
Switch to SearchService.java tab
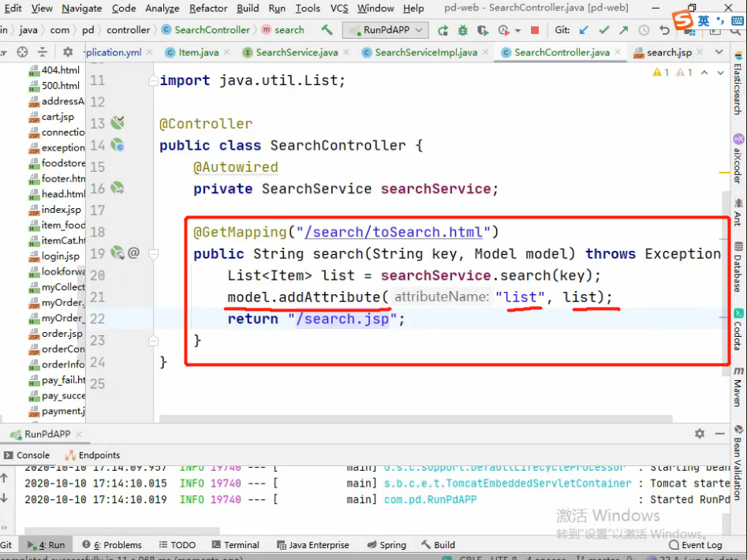tap(297, 52)
